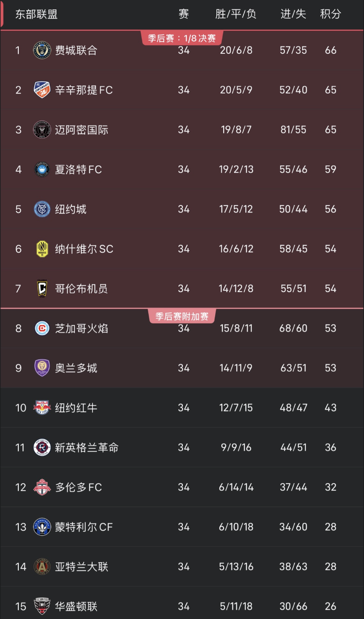The height and width of the screenshot is (619, 364).
Task: Open the Charlotte FC (夏洛特FC) crest
Action: click(42, 169)
